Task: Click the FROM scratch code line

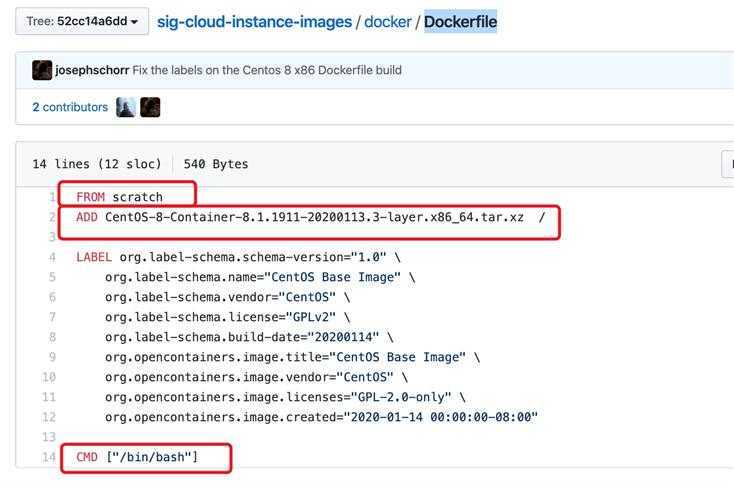Action: [119, 197]
